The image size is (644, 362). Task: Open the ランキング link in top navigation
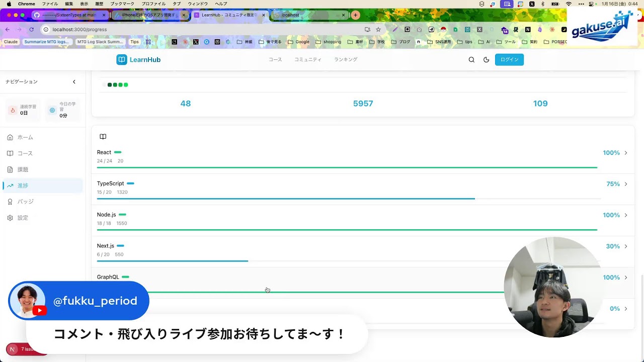coord(346,59)
